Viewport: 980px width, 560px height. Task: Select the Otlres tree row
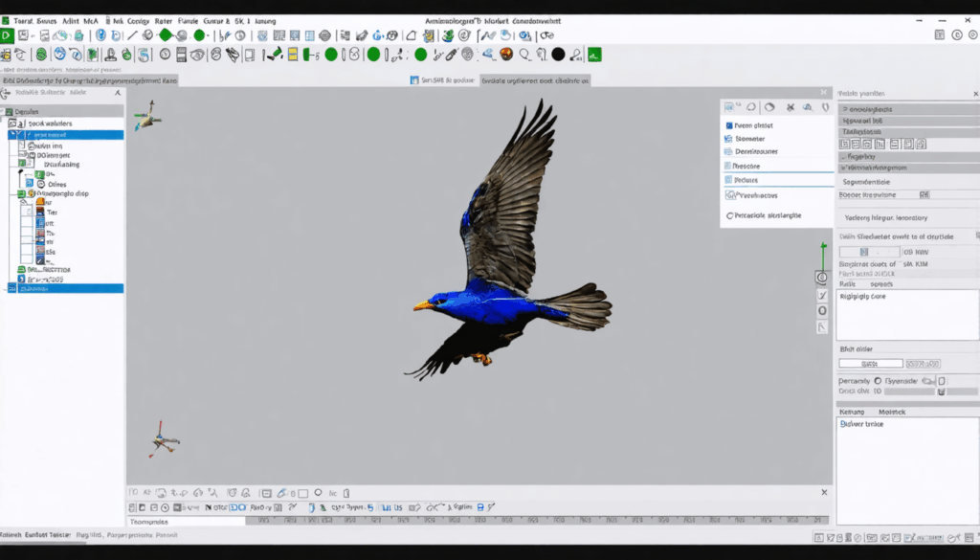pyautogui.click(x=56, y=185)
